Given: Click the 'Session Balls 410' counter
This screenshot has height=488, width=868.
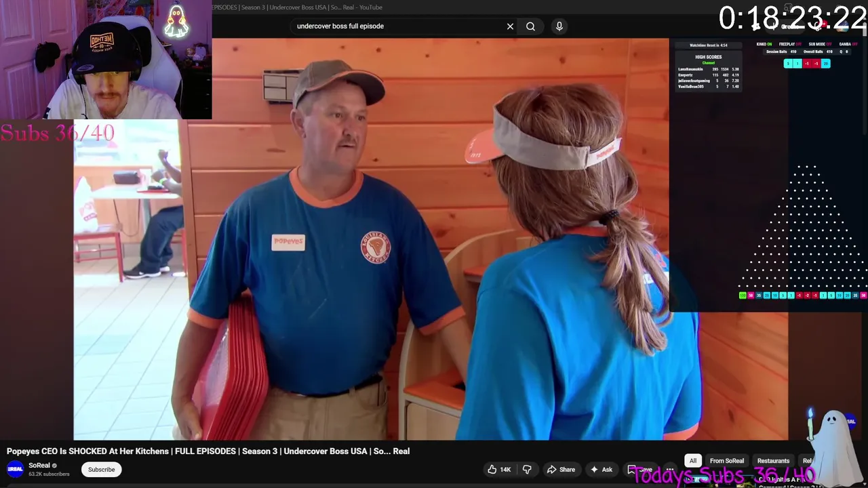Looking at the screenshot, I should [x=781, y=52].
